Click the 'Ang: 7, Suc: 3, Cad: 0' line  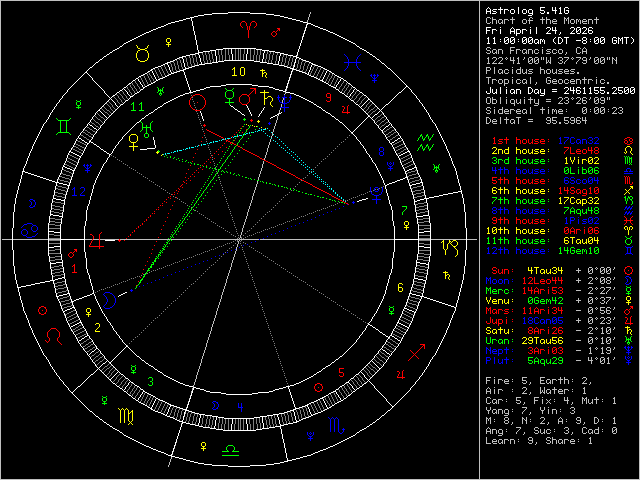[x=551, y=431]
